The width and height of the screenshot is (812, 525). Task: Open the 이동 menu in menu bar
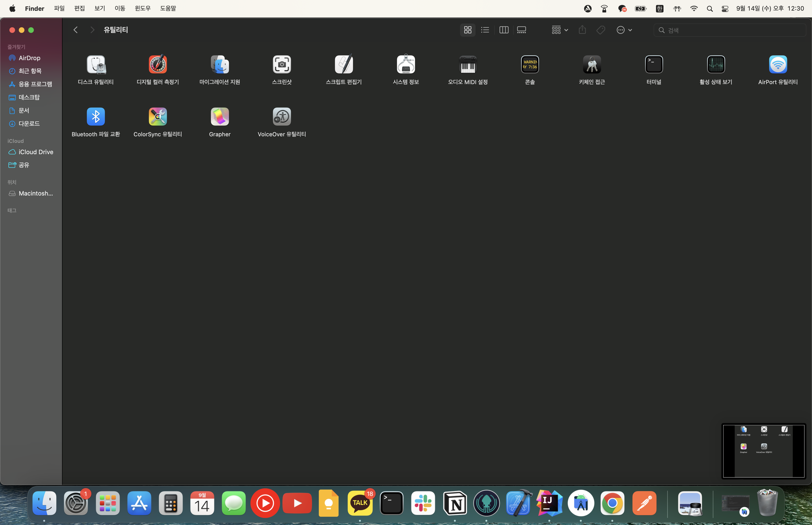click(x=120, y=8)
